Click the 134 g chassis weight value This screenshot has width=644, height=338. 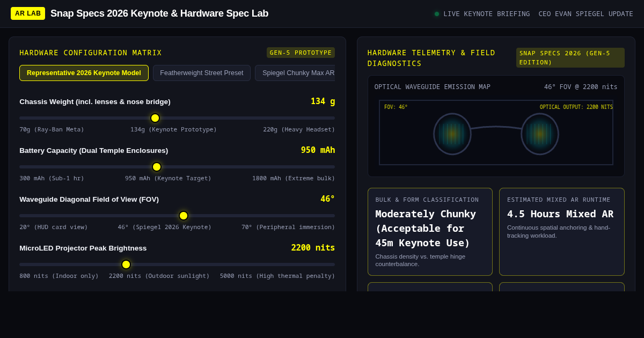click(323, 101)
